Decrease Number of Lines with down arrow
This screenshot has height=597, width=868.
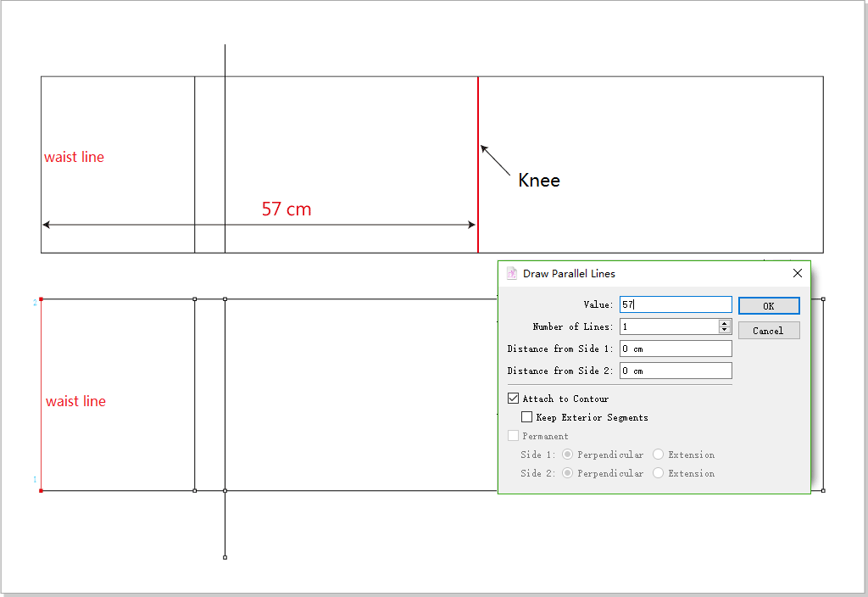click(725, 330)
